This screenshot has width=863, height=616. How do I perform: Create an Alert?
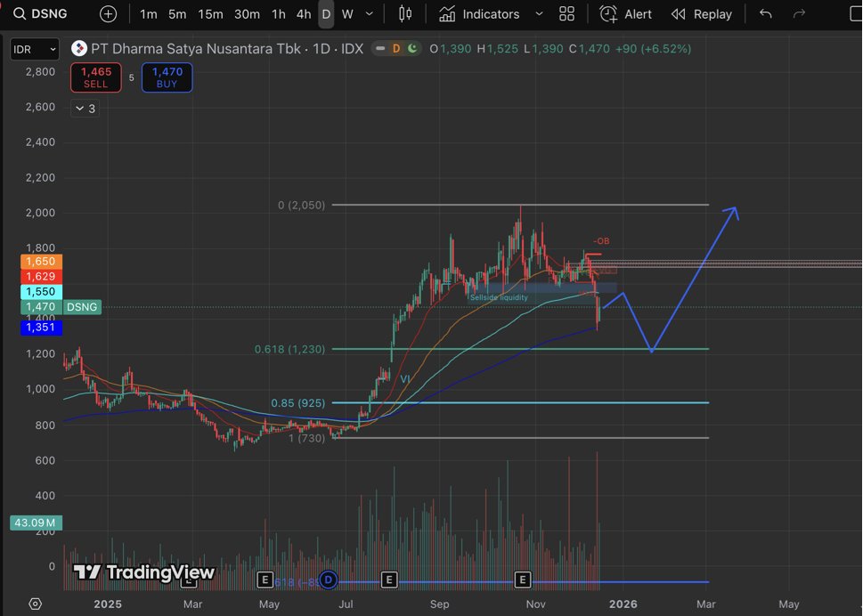click(x=625, y=13)
